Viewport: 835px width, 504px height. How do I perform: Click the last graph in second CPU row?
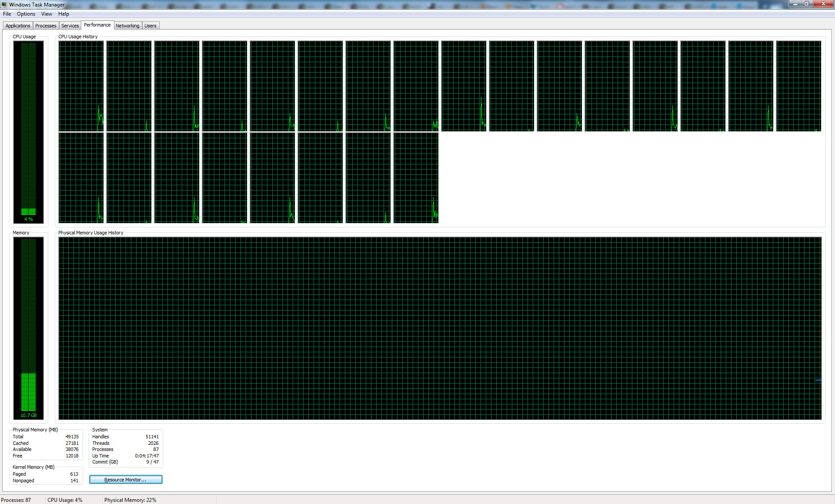point(416,178)
